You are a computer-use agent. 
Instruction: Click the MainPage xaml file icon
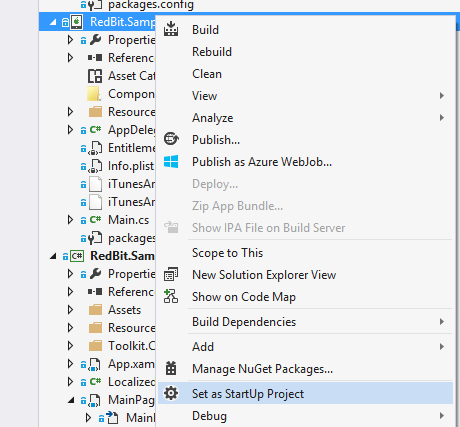click(94, 400)
